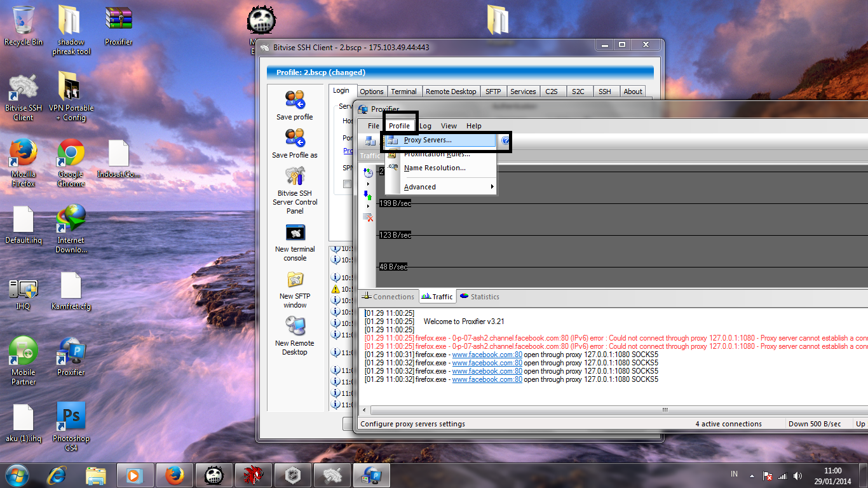868x488 pixels.
Task: Click the Default.ihq file on desktop
Action: coord(24,225)
